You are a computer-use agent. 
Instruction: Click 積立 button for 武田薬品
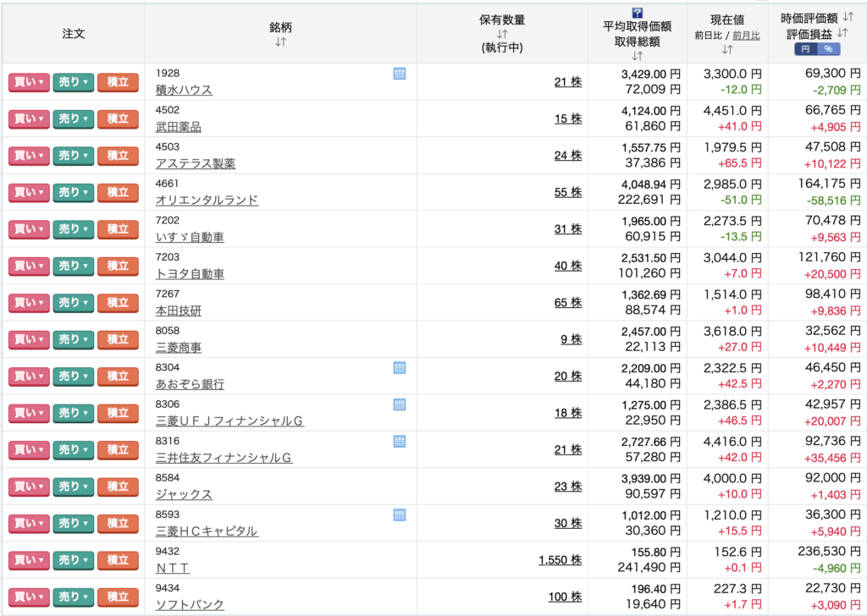point(118,118)
